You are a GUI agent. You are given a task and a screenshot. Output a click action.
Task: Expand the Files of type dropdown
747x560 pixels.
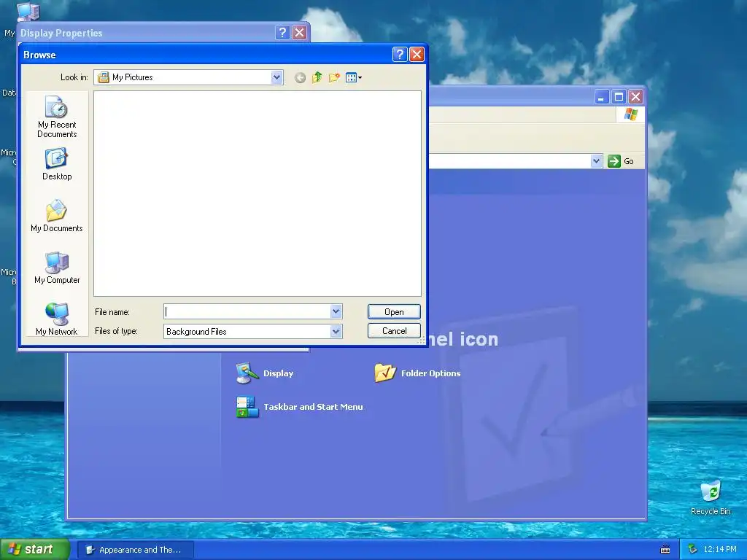coord(336,332)
